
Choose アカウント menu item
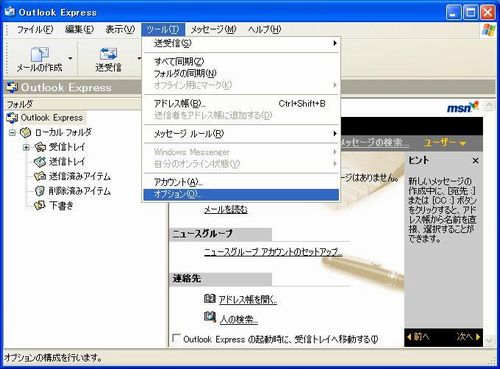241,182
